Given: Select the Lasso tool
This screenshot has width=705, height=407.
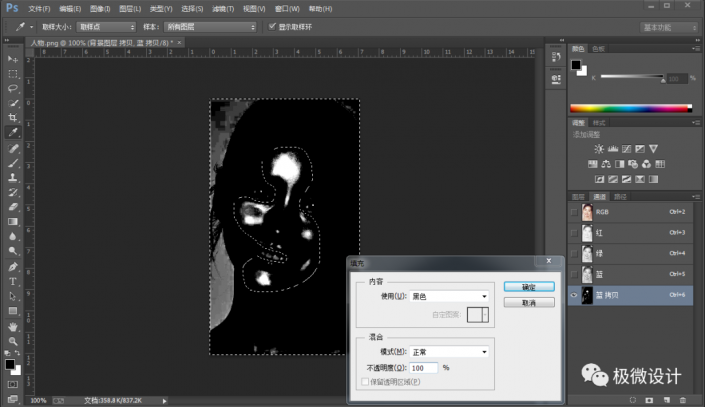Looking at the screenshot, I should click(x=13, y=88).
